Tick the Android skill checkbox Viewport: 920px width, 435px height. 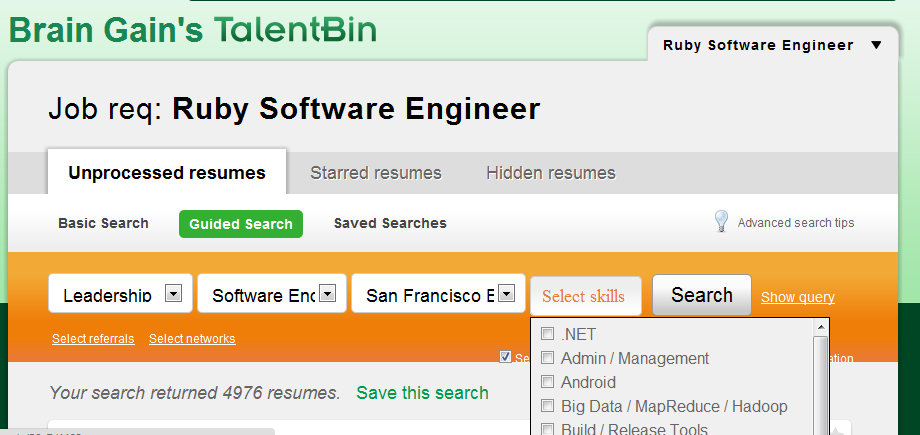point(547,382)
